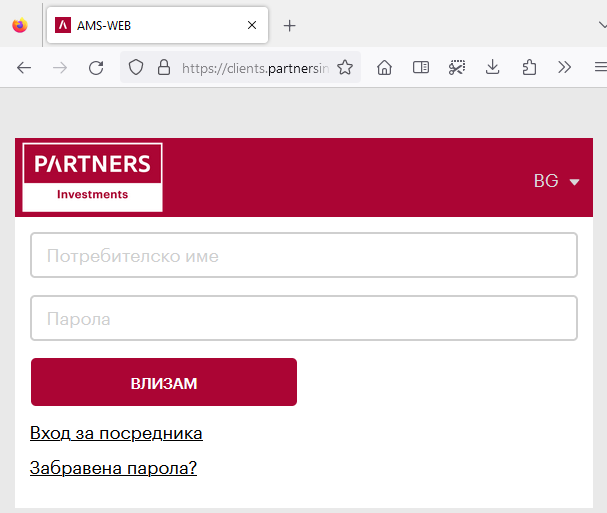Go forward one page
This screenshot has height=513, width=607.
coord(60,68)
